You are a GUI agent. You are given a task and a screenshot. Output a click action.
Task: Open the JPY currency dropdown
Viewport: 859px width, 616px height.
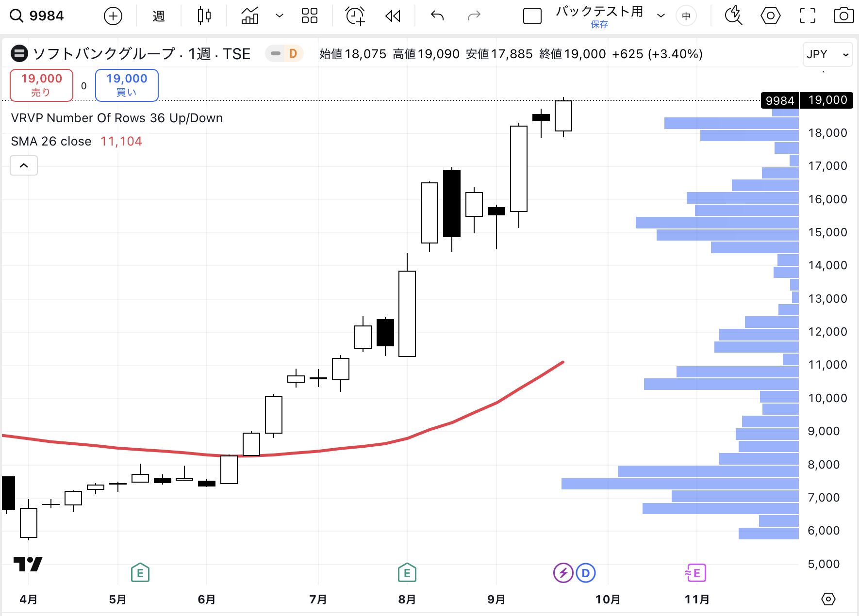[828, 54]
